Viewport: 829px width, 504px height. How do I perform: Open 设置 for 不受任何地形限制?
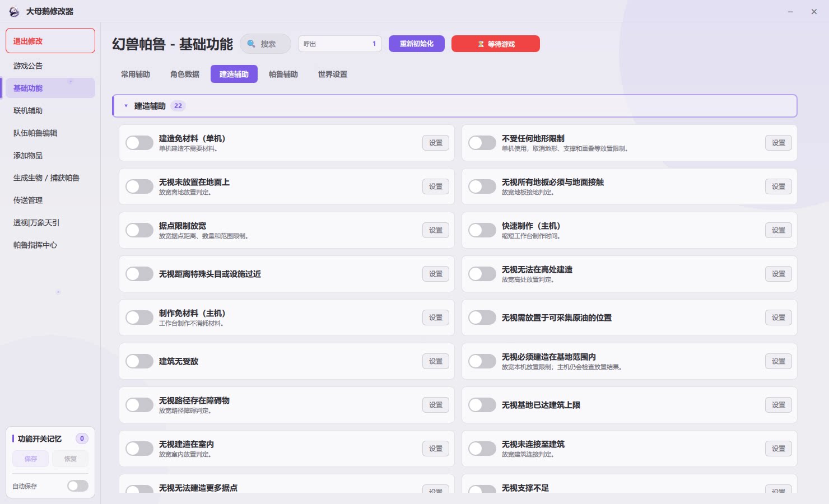point(779,143)
